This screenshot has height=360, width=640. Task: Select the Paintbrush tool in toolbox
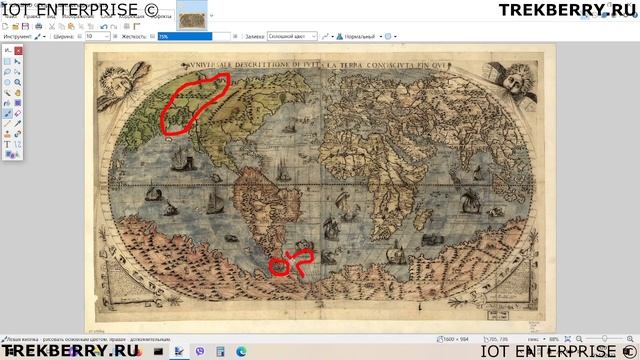[7, 113]
